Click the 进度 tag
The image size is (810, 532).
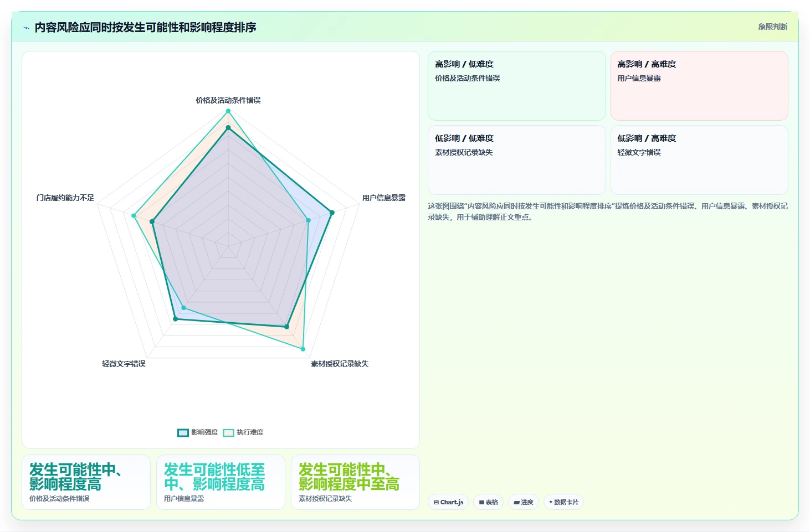523,502
